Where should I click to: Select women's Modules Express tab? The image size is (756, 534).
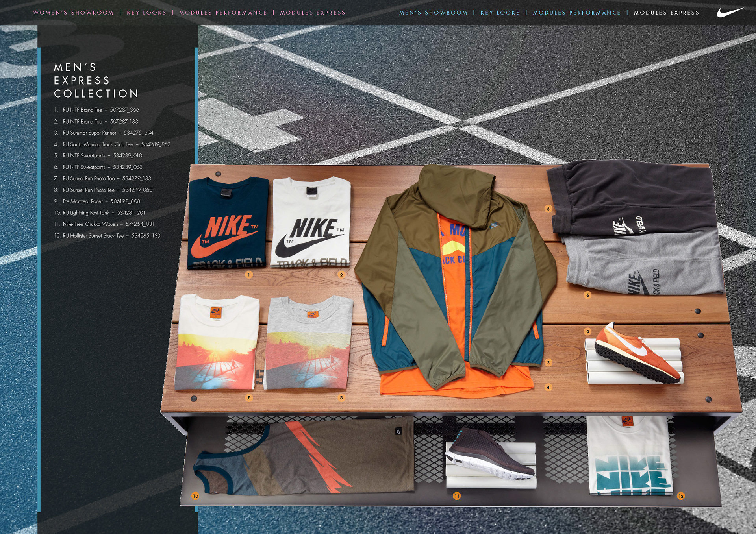pos(313,13)
